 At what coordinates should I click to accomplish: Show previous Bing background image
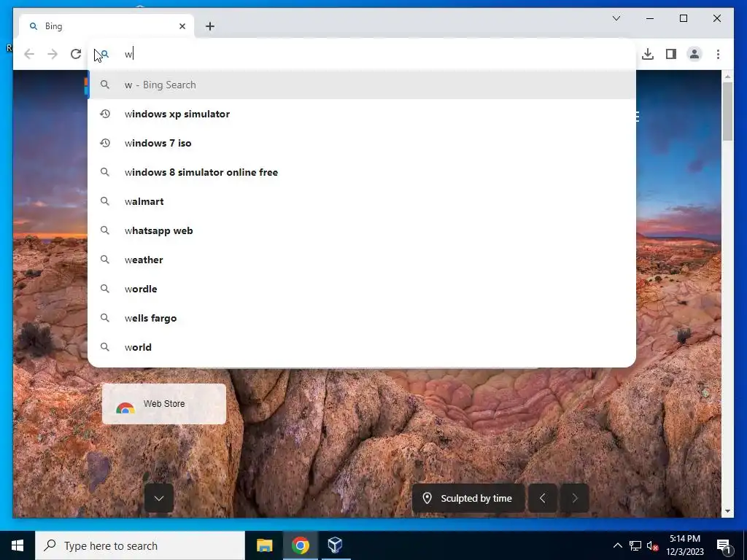coord(542,498)
